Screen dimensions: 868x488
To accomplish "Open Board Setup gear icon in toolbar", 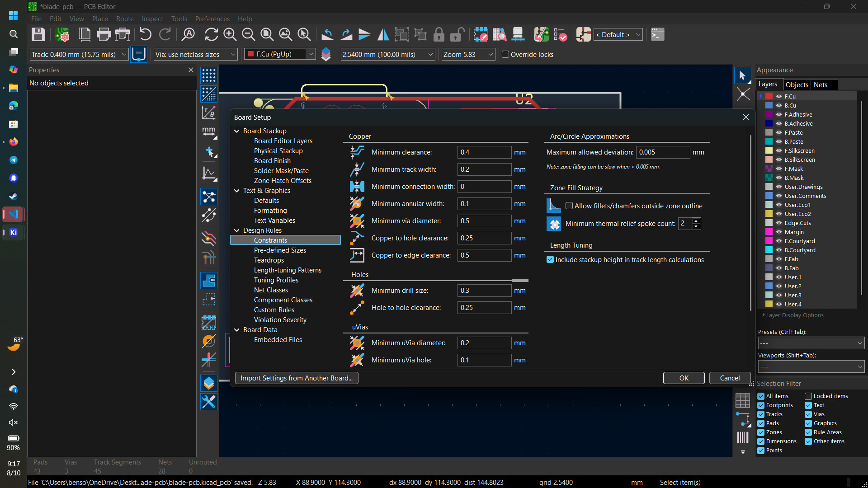I will click(62, 35).
